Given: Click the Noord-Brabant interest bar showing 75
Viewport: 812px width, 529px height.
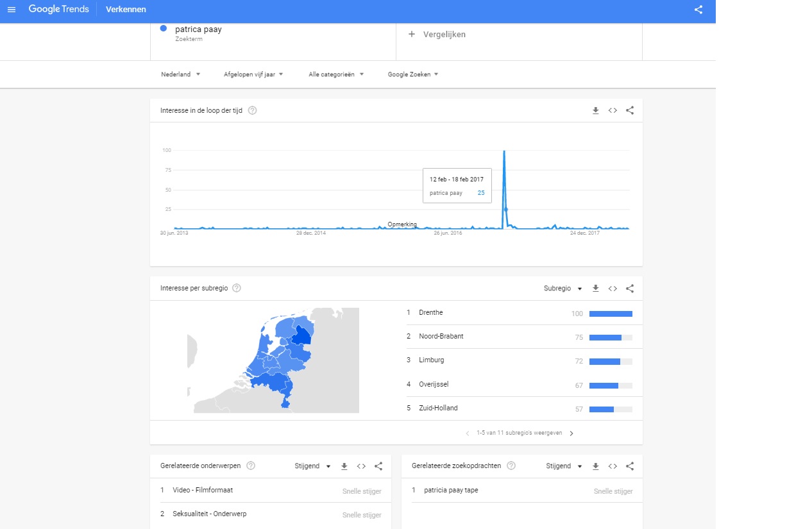Looking at the screenshot, I should coord(611,337).
